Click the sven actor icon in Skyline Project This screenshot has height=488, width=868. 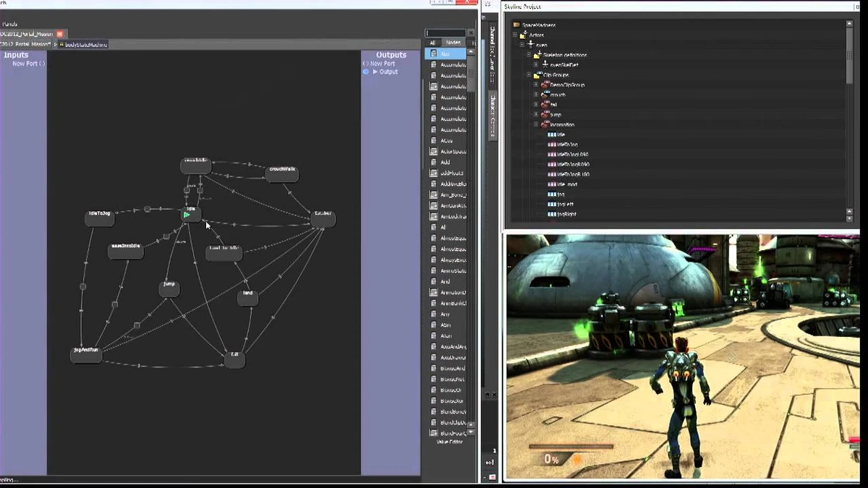pos(530,45)
